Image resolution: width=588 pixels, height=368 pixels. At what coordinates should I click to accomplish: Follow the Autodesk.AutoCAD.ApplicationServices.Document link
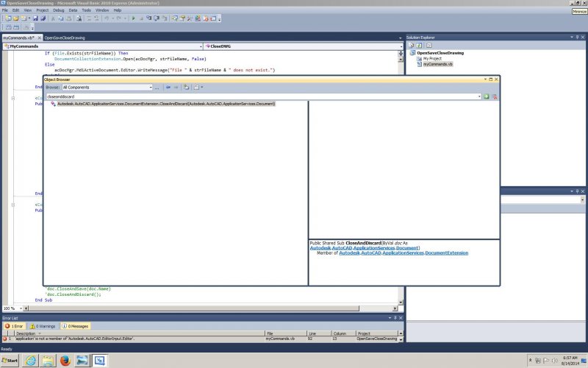(x=365, y=248)
